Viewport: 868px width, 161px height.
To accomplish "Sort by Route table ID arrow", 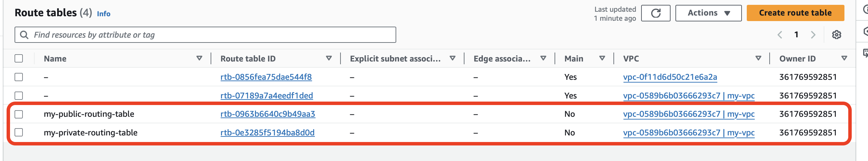I will click(x=329, y=58).
